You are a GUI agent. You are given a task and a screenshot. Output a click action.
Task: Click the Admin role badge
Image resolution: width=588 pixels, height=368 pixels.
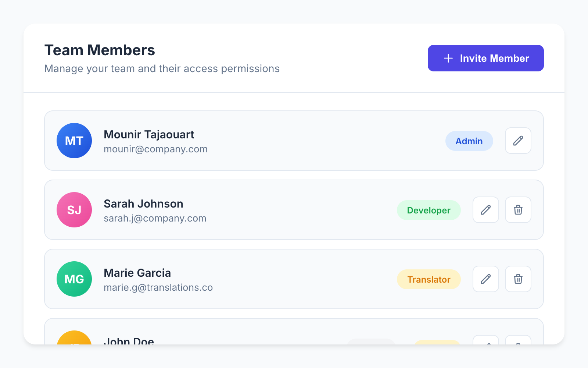(469, 141)
